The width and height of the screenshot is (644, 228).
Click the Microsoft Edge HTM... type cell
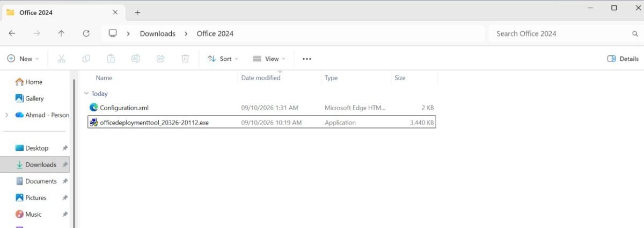point(355,108)
